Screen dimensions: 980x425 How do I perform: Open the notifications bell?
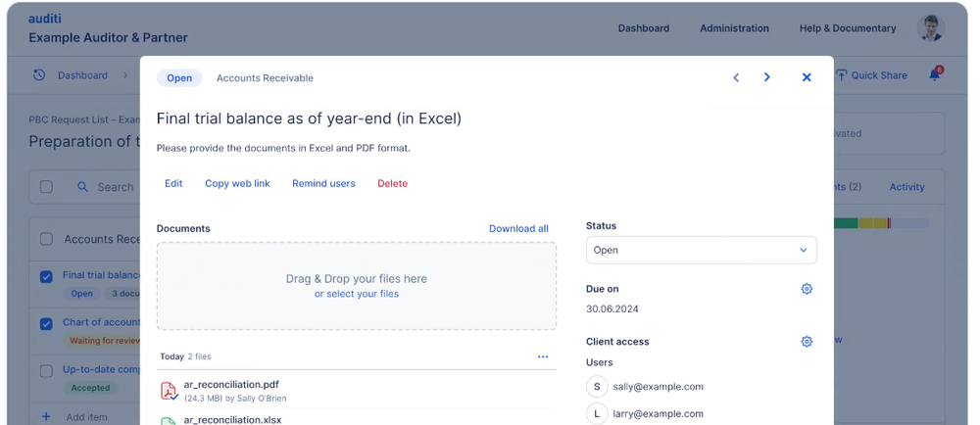934,74
